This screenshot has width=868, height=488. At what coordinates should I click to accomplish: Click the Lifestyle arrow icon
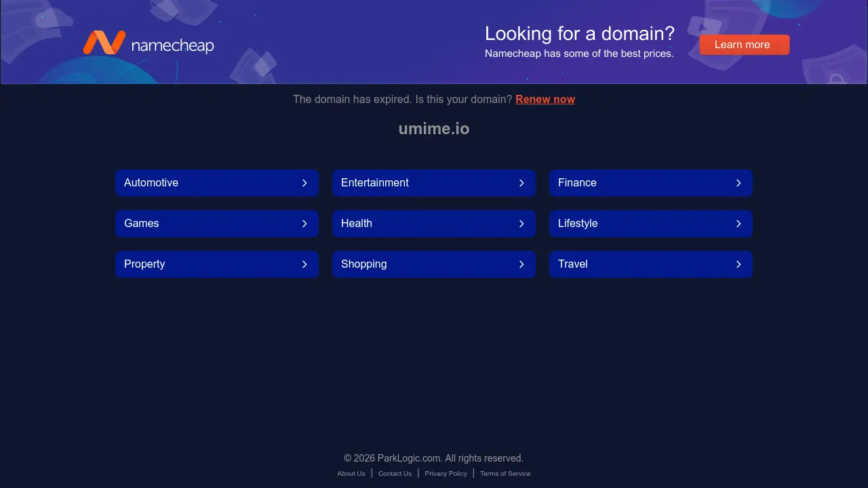[x=738, y=224]
